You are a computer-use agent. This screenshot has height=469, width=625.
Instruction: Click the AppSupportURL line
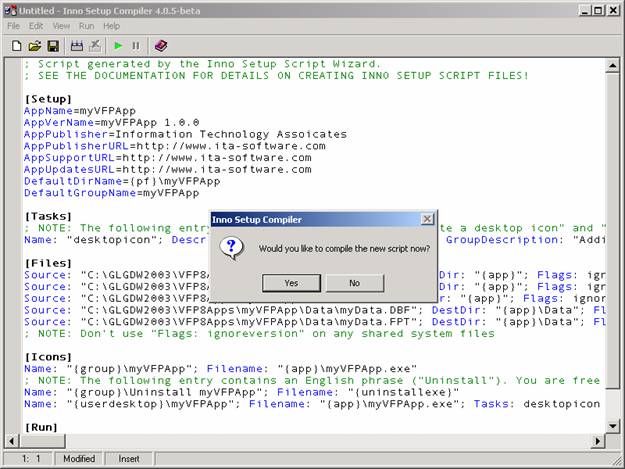pos(167,157)
